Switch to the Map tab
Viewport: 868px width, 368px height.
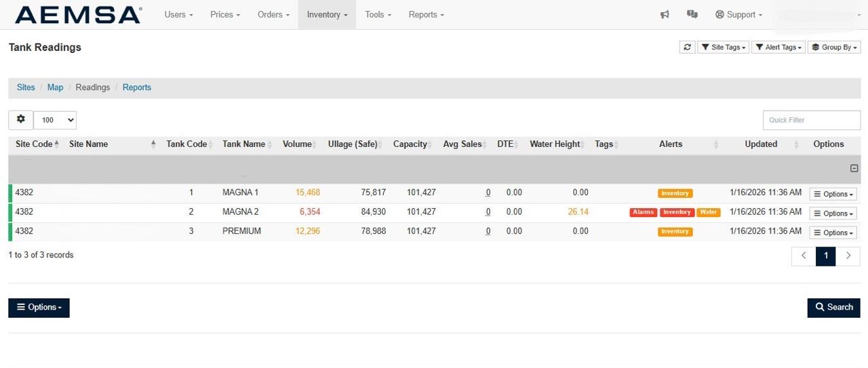coord(55,87)
